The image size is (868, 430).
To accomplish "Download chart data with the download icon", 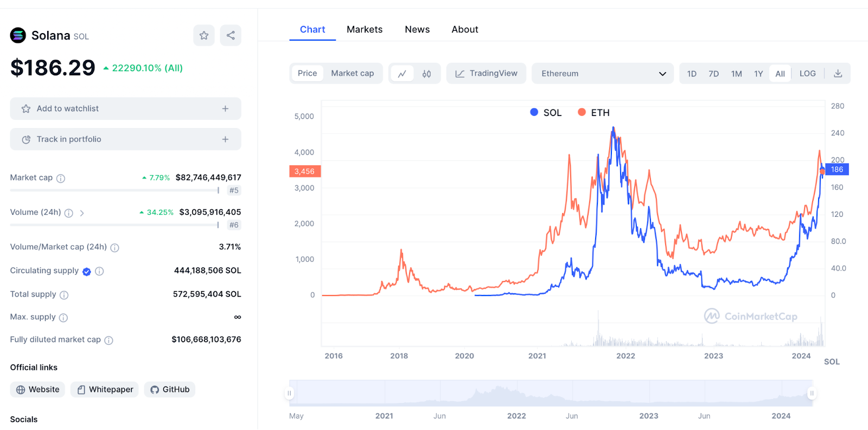I will 838,74.
